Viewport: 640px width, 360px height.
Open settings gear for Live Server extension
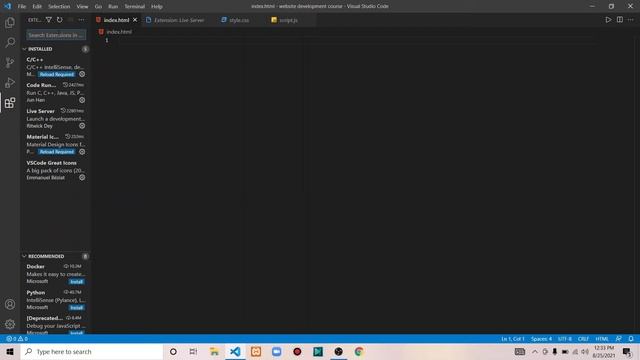pos(82,126)
